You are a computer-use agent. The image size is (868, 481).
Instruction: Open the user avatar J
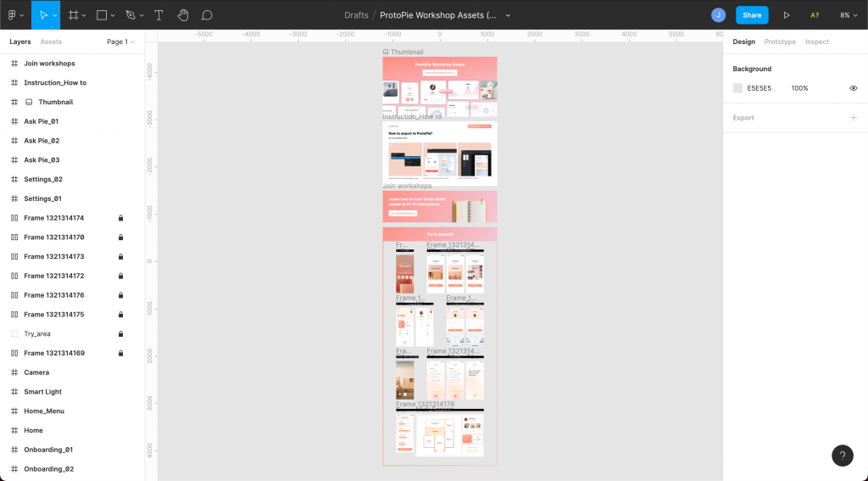pos(718,15)
